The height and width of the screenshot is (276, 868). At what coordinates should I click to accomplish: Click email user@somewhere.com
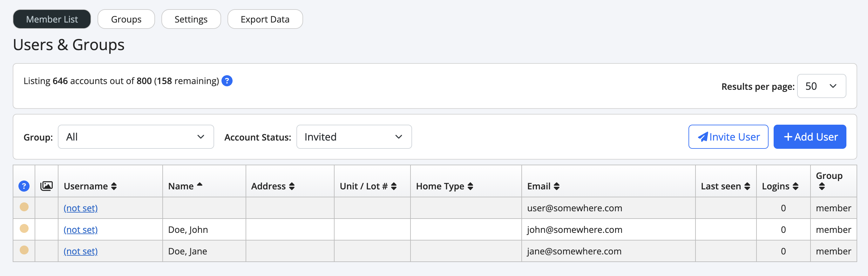coord(574,208)
